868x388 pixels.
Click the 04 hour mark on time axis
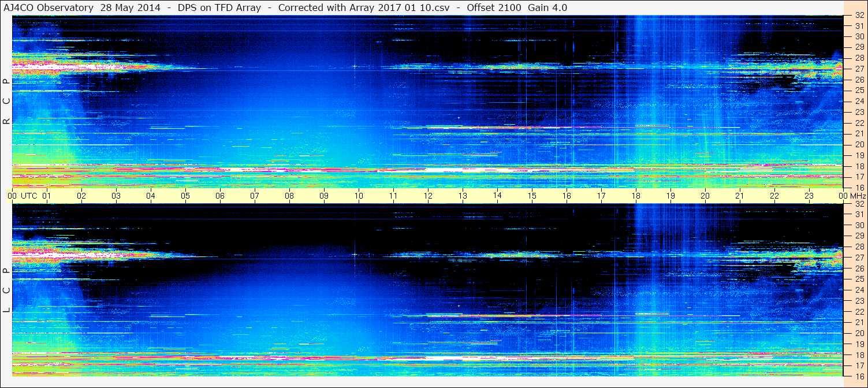151,196
